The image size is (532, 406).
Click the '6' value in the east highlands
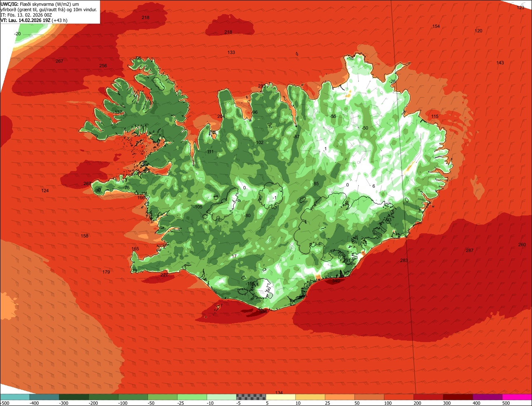(374, 186)
